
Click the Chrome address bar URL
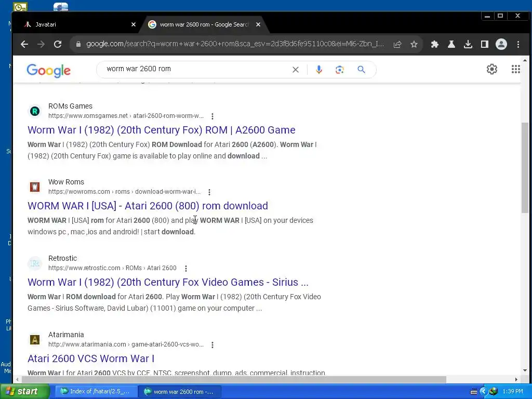tap(235, 44)
